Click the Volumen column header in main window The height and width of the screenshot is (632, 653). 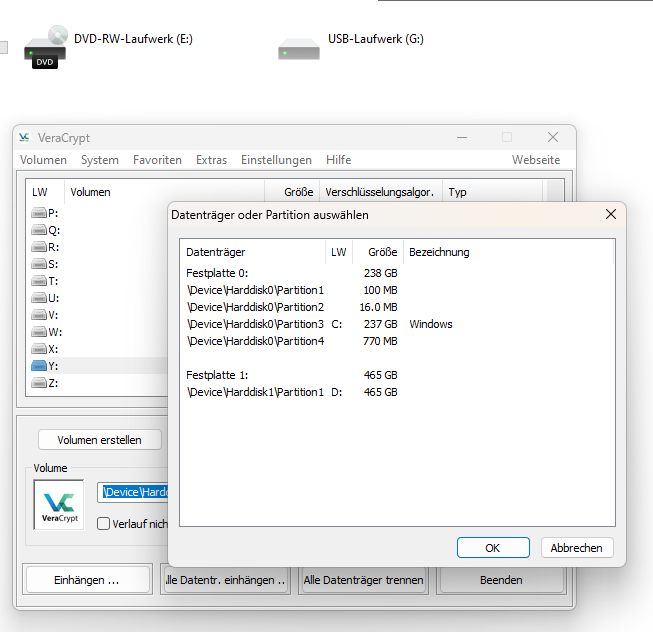click(164, 192)
